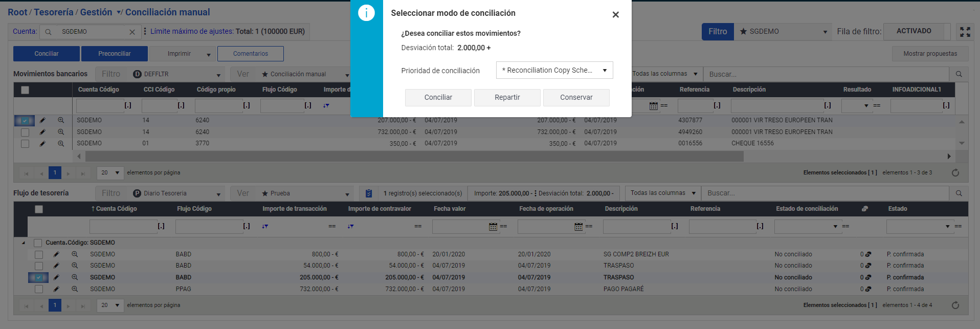The image size is (980, 329).
Task: Toggle the select-all checkbox in the Flujo de tesorería header
Action: tap(39, 209)
